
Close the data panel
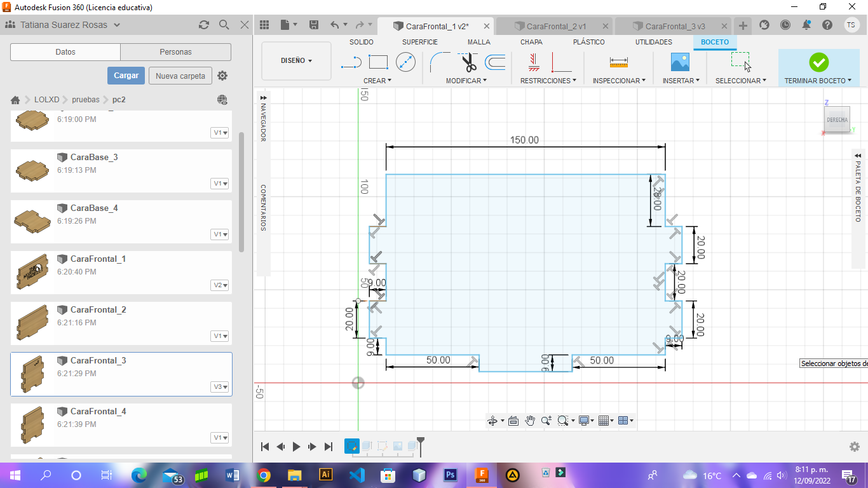pyautogui.click(x=245, y=25)
